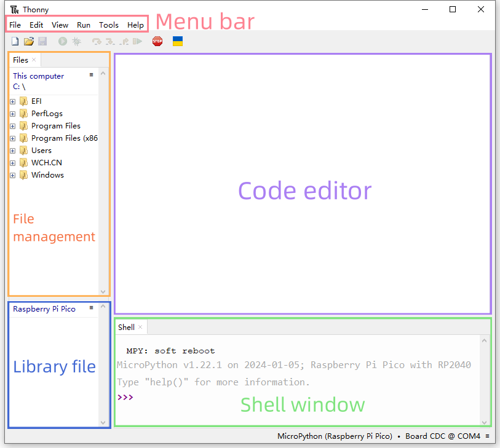The width and height of the screenshot is (500, 448).
Task: Click up arrow of Shell scrollbar
Action: point(485,340)
